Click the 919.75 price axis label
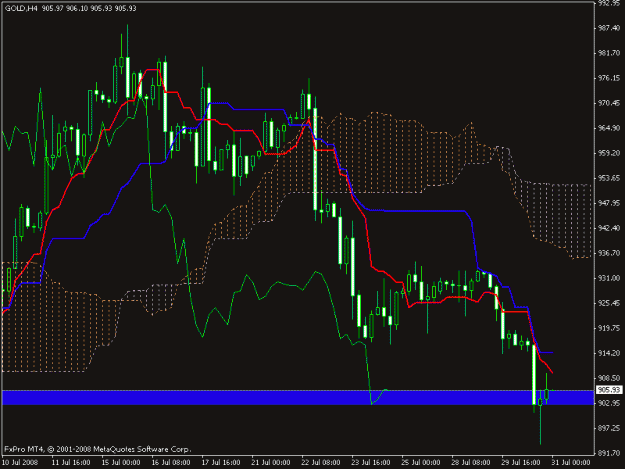 (x=609, y=328)
